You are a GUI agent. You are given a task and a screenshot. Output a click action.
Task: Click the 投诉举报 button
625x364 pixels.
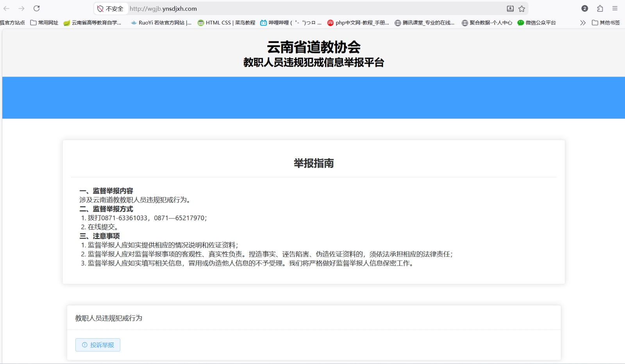click(x=98, y=345)
